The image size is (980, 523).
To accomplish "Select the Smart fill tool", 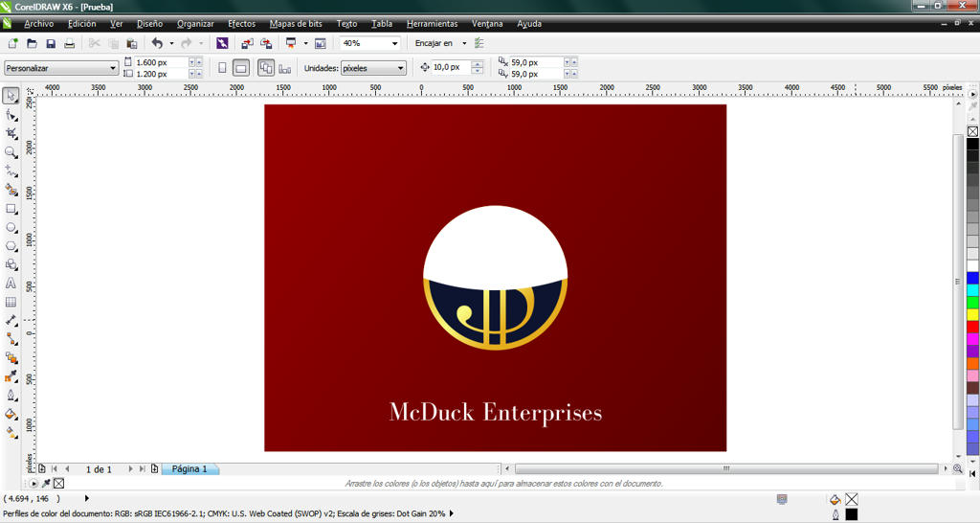I will click(11, 190).
